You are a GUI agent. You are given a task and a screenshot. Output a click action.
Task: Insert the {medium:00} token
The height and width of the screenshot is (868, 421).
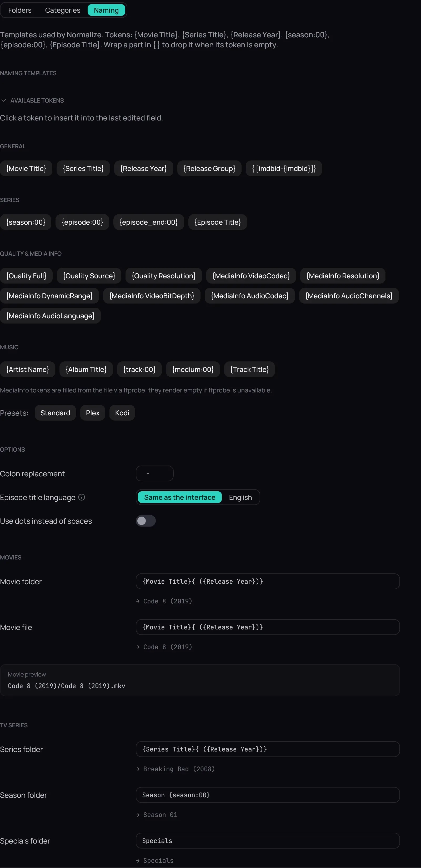pos(193,369)
